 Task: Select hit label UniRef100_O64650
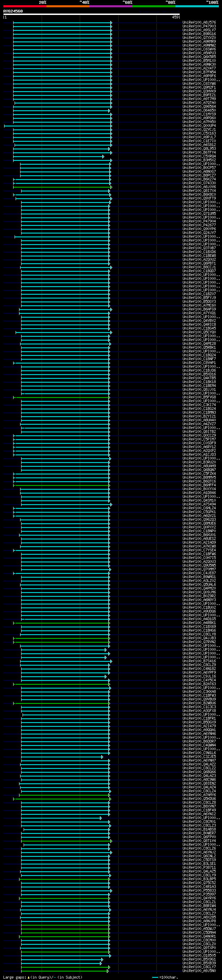199,110
